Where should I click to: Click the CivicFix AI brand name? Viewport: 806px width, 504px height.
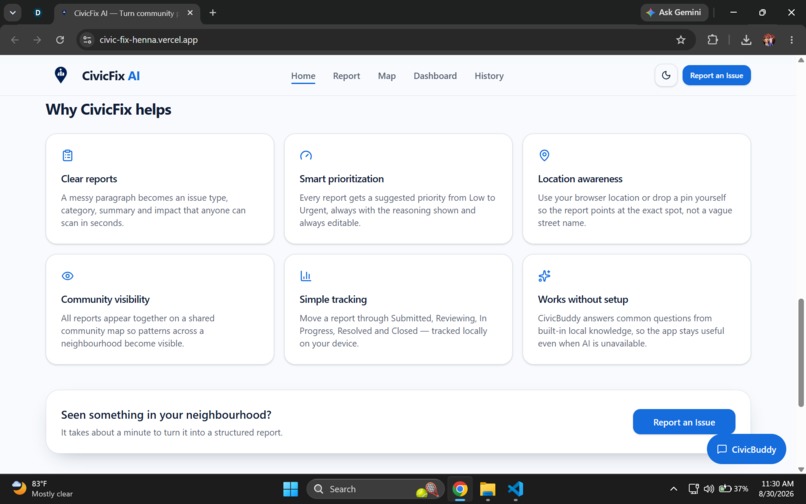pos(111,76)
